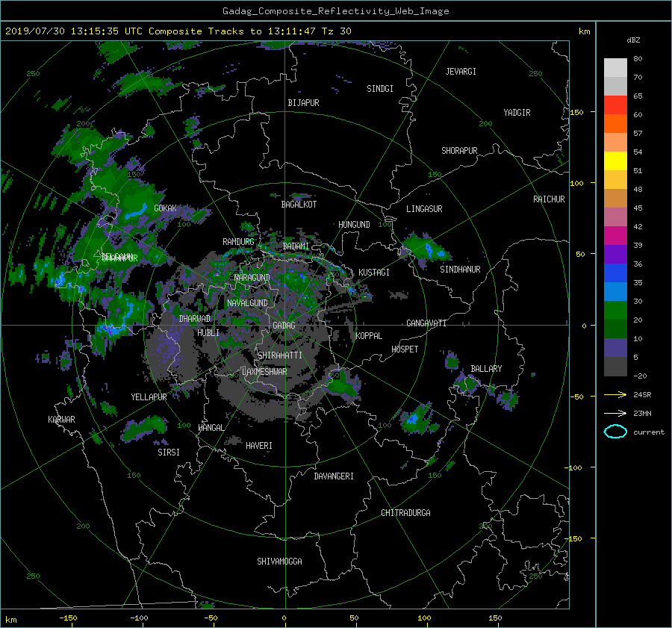Select the yellow 51 dBZ color swatch

[x=615, y=161]
